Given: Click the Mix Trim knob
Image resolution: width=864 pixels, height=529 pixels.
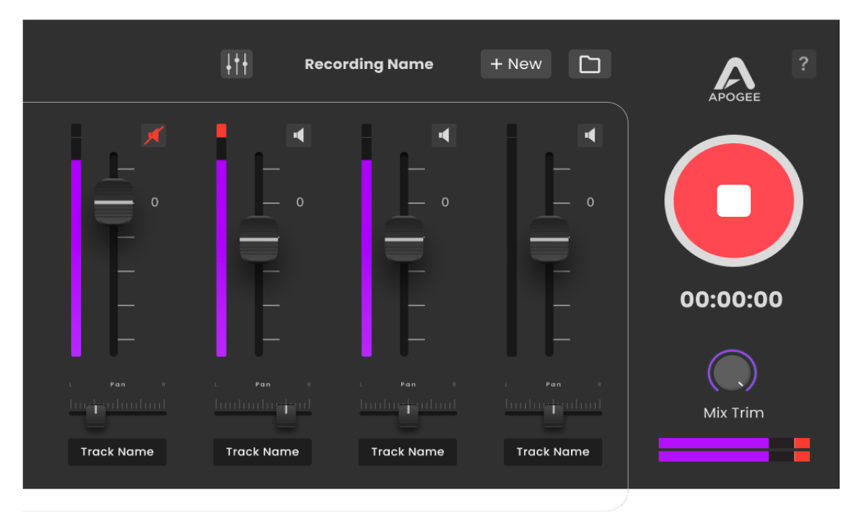Looking at the screenshot, I should (733, 373).
